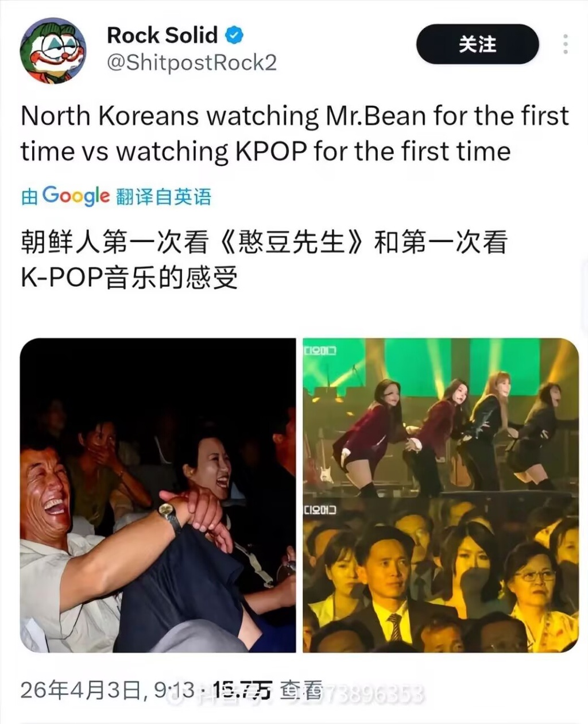Open the KPOP stage performance image
The image size is (588, 724).
[x=440, y=418]
